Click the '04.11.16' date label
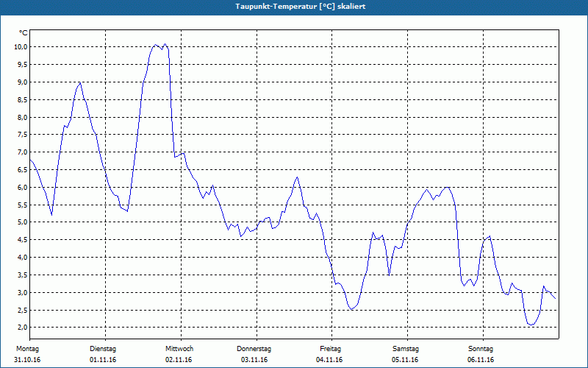The height and width of the screenshot is (368, 588). pos(329,360)
